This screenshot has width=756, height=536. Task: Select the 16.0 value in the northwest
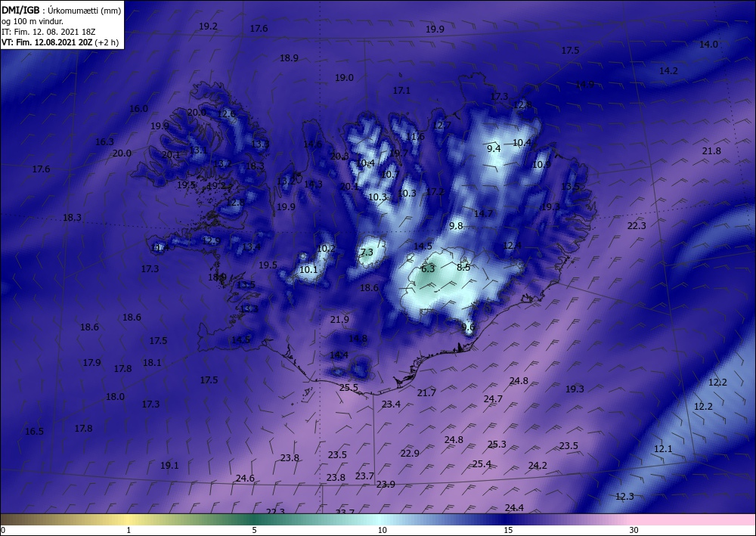click(x=139, y=108)
